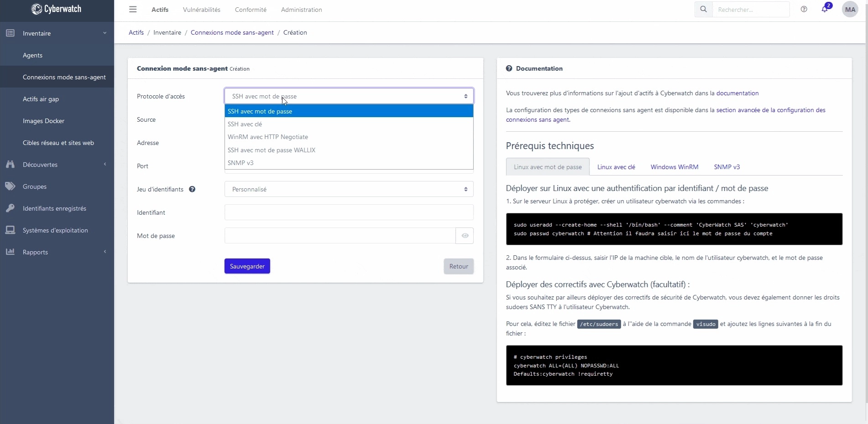Open the Conformité top menu
The width and height of the screenshot is (868, 424).
(251, 10)
